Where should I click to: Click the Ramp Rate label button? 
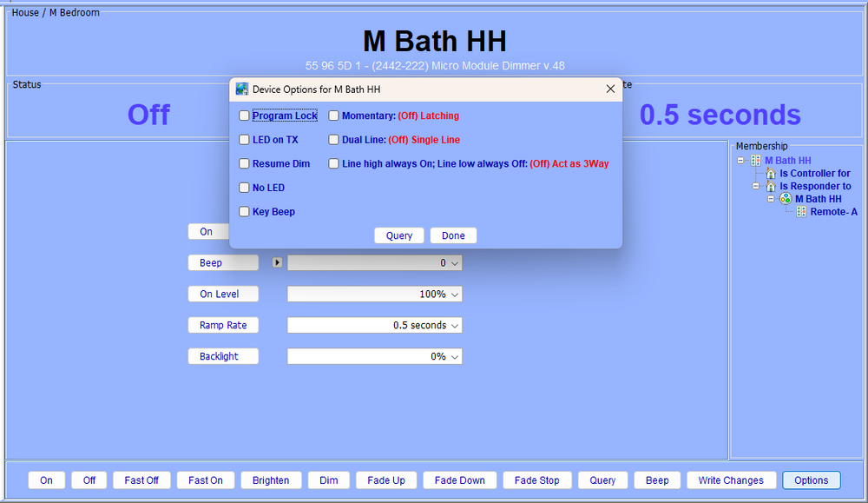[x=223, y=325]
